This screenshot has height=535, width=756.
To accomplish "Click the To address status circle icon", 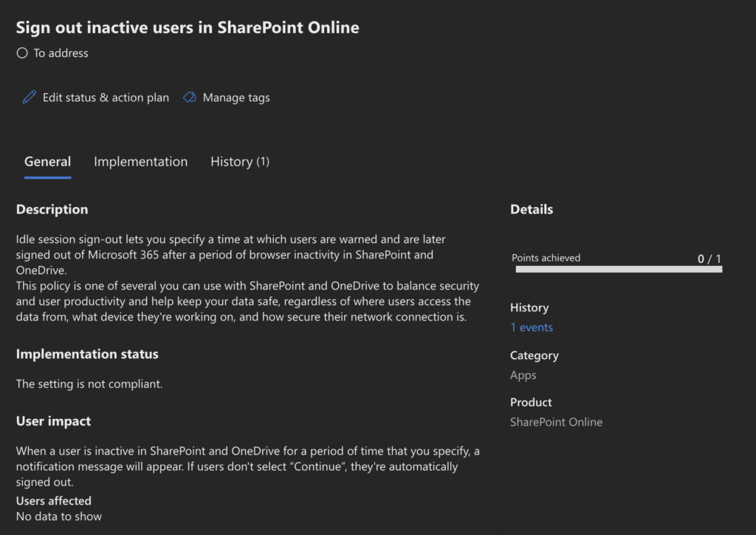I will tap(22, 53).
